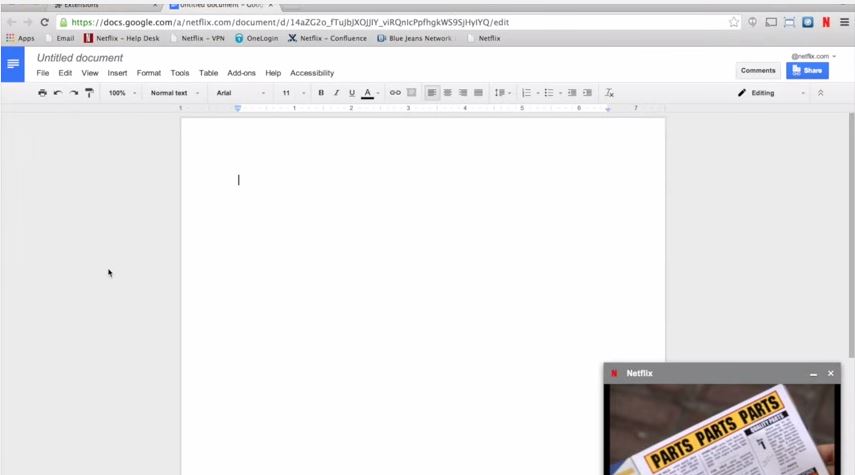
Task: Click the browser address bar
Action: click(398, 22)
